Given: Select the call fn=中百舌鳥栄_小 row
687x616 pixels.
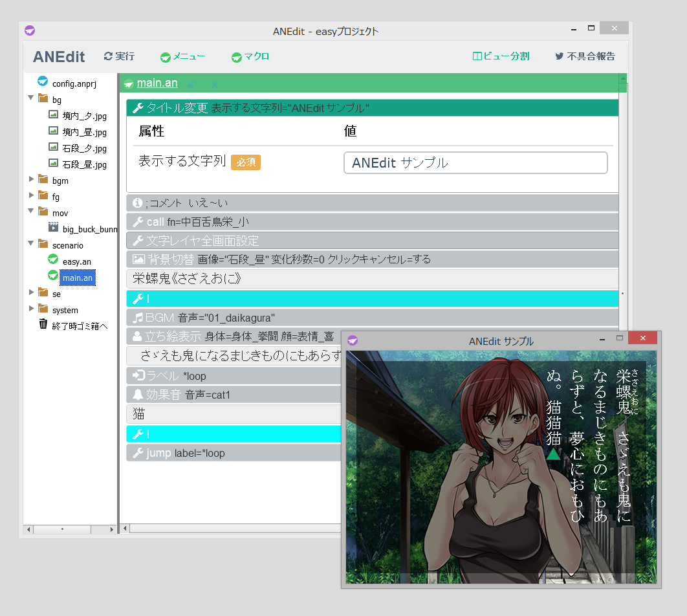Looking at the screenshot, I should 373,222.
